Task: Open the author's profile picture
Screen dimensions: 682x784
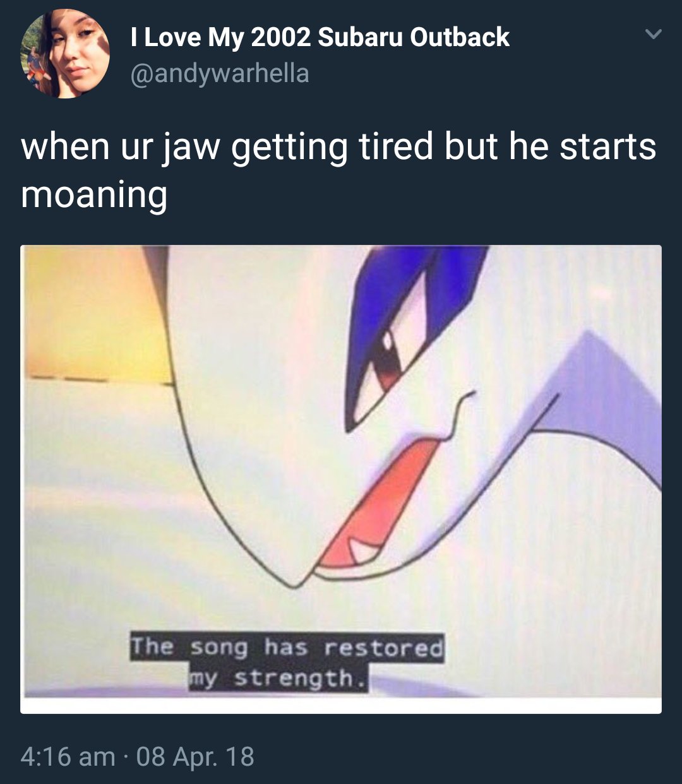Action: (x=65, y=54)
